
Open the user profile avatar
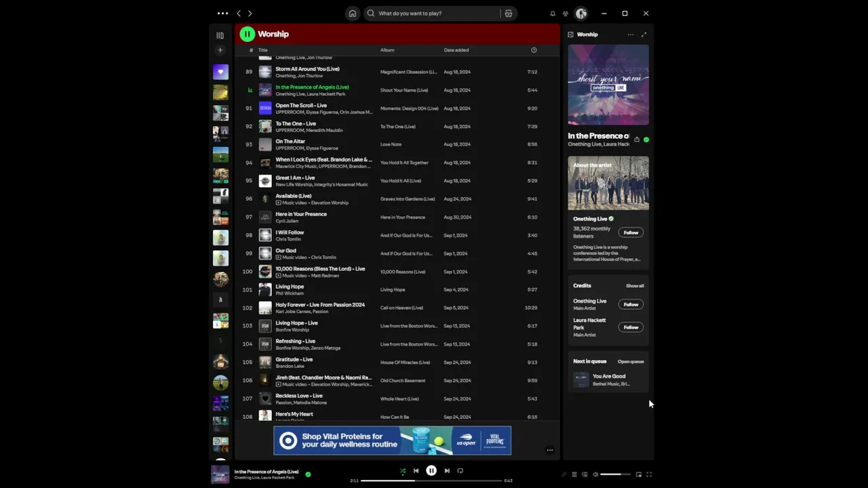pyautogui.click(x=581, y=13)
